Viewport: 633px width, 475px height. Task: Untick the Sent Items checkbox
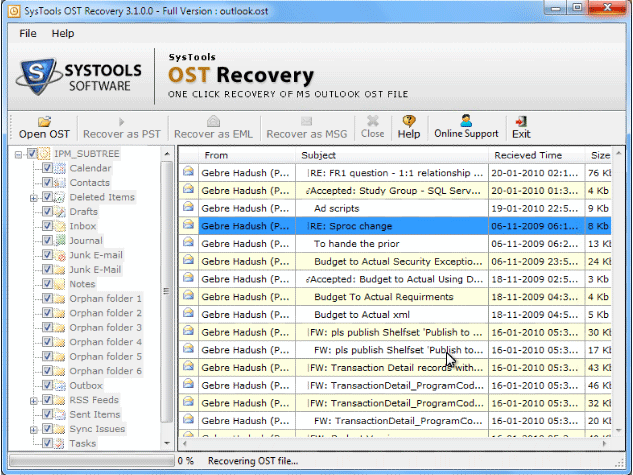pyautogui.click(x=47, y=414)
